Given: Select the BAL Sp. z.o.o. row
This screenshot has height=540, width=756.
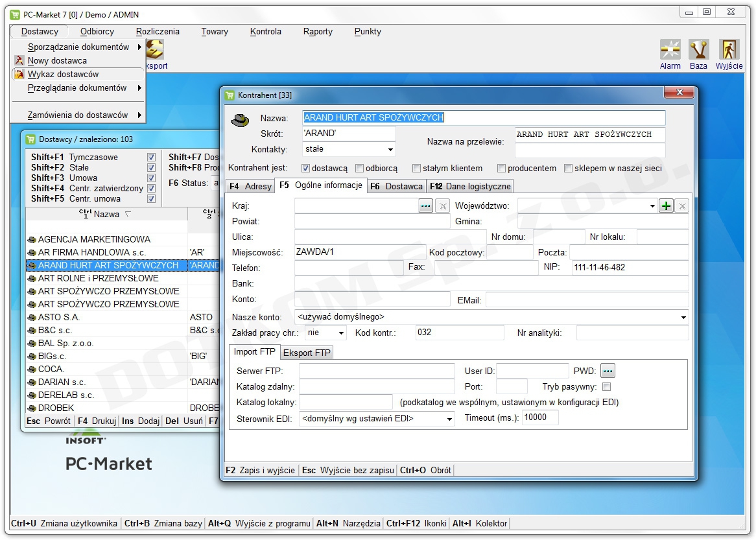Looking at the screenshot, I should tap(106, 344).
